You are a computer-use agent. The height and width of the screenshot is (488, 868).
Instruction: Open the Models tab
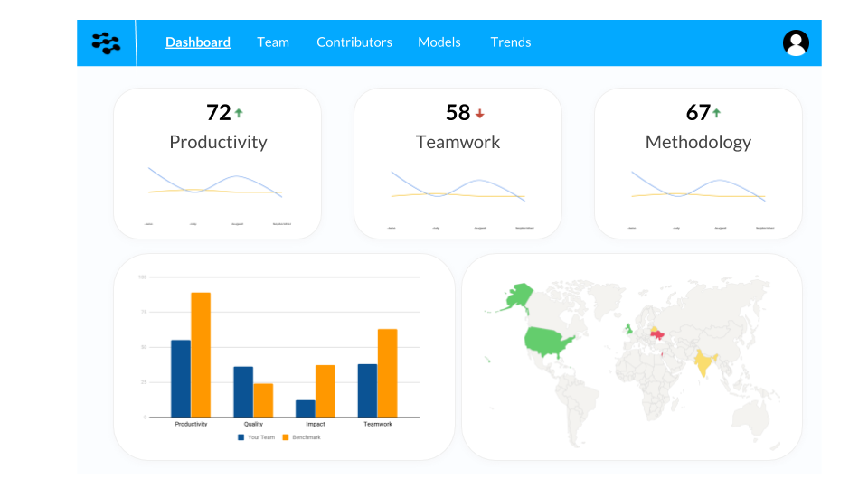pyautogui.click(x=439, y=42)
